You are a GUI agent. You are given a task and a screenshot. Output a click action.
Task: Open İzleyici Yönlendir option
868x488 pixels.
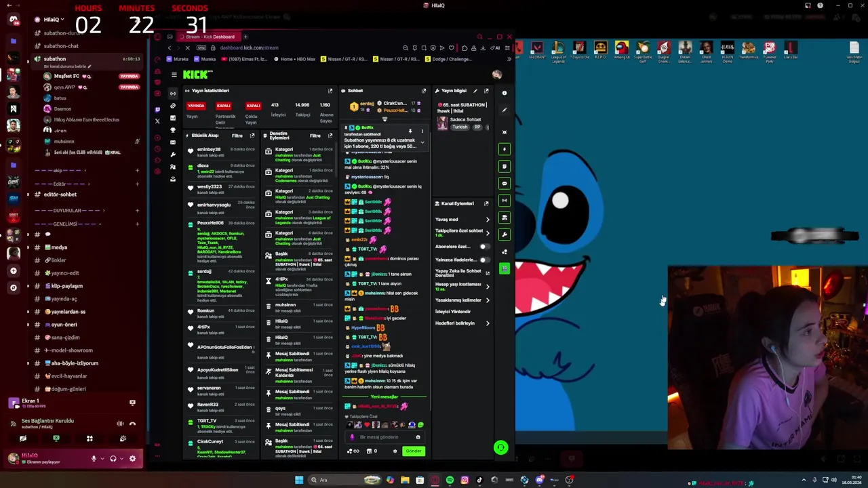pyautogui.click(x=453, y=312)
